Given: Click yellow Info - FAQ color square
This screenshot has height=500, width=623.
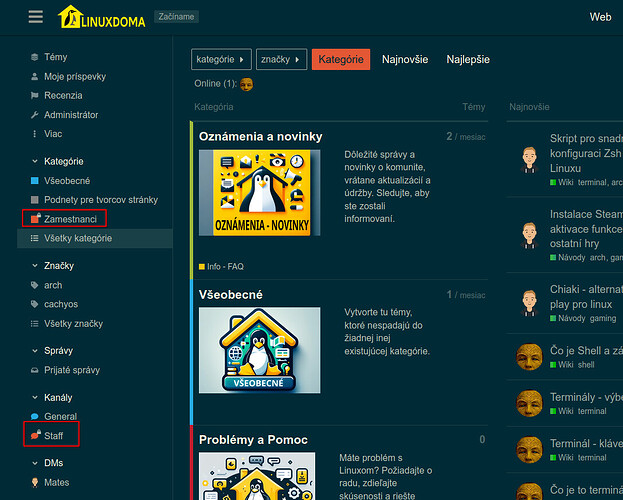Looking at the screenshot, I should tap(201, 266).
